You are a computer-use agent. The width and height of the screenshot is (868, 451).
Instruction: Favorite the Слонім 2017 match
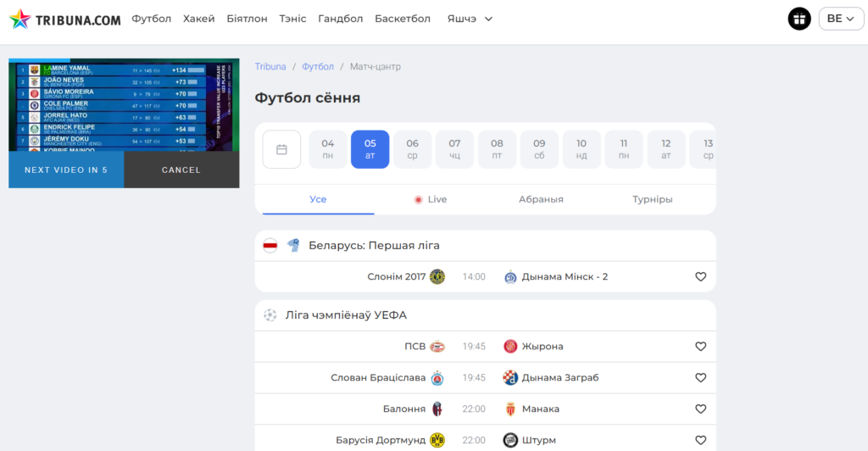tap(701, 276)
